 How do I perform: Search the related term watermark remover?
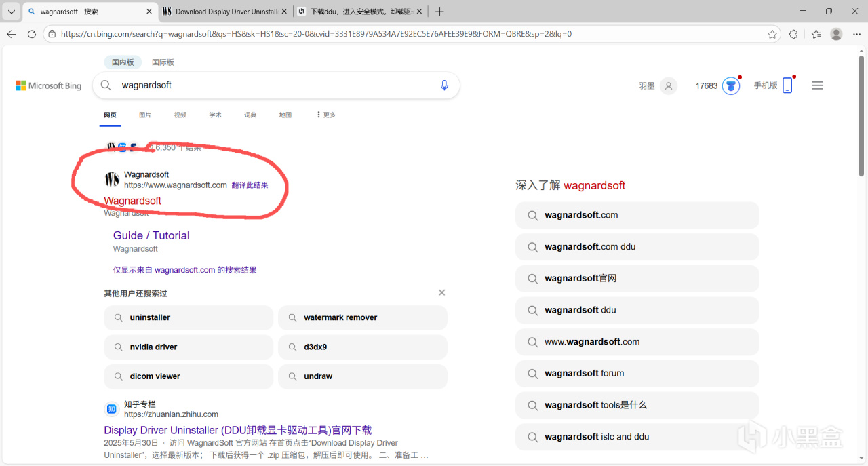click(363, 317)
